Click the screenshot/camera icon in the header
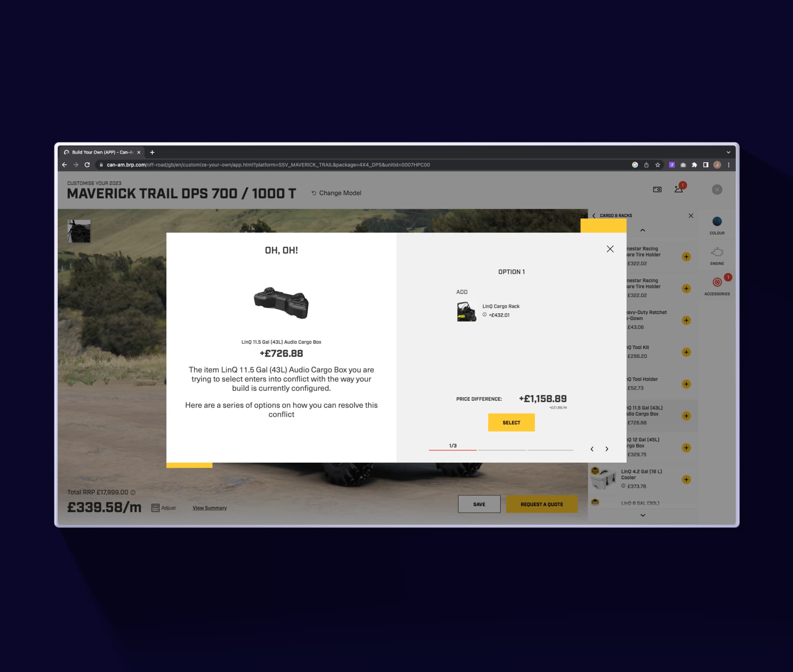The width and height of the screenshot is (793, 672). tap(657, 189)
